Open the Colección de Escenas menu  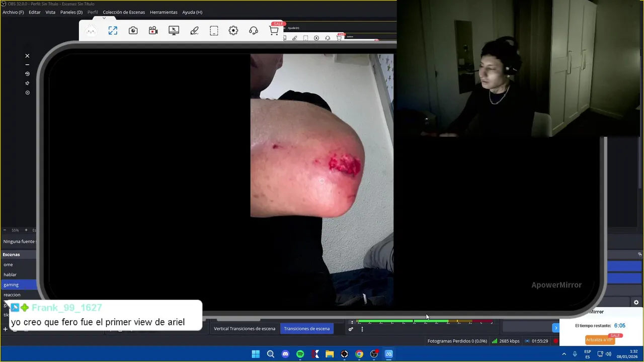point(124,12)
